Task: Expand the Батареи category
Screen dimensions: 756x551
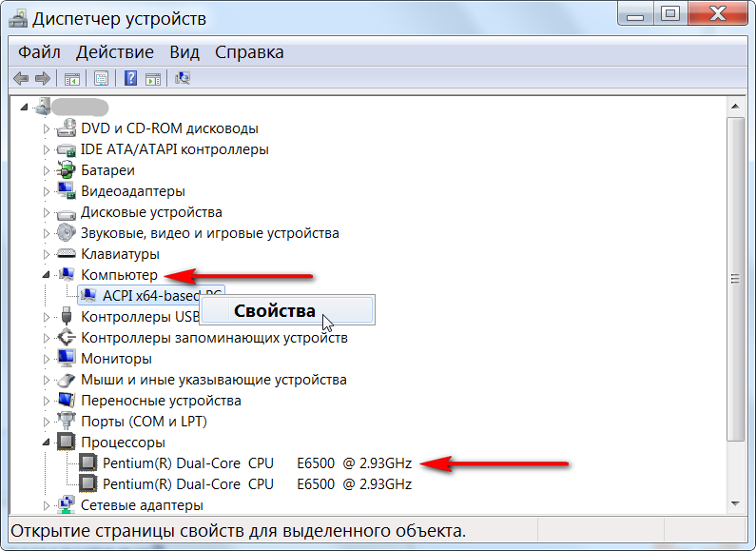Action: (47, 170)
